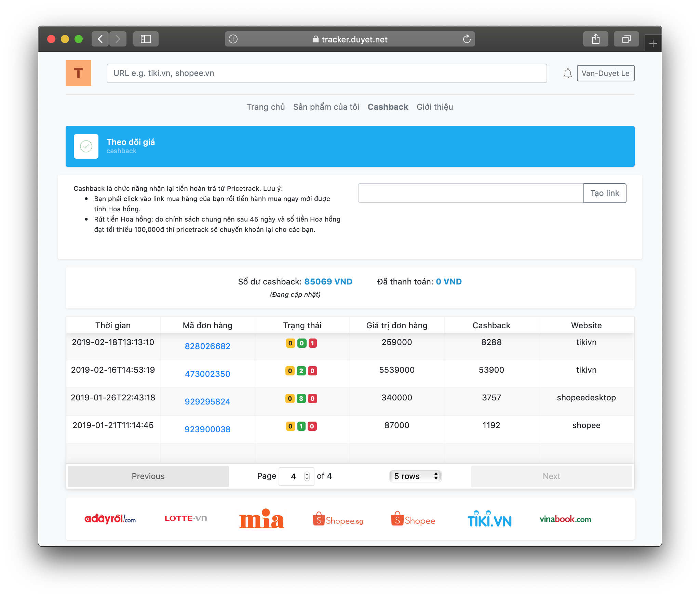Open the Sản phẩm của tôi tab
Viewport: 700px width, 597px height.
point(326,107)
